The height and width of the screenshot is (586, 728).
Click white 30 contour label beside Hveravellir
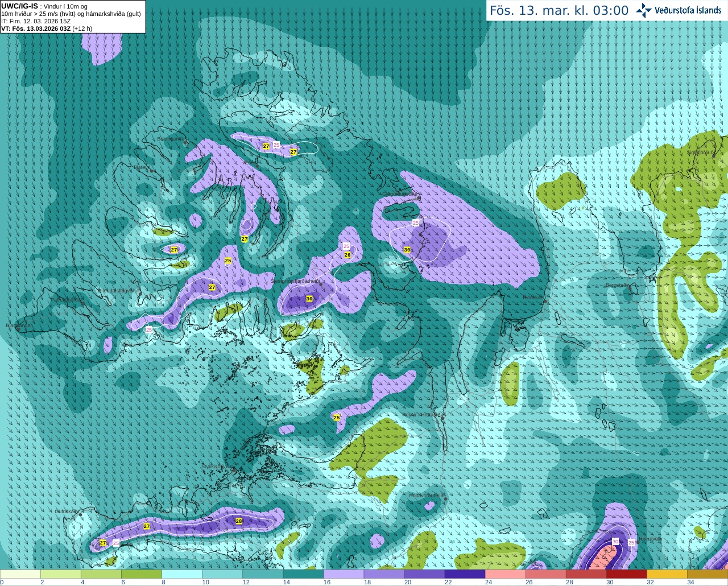615,541
